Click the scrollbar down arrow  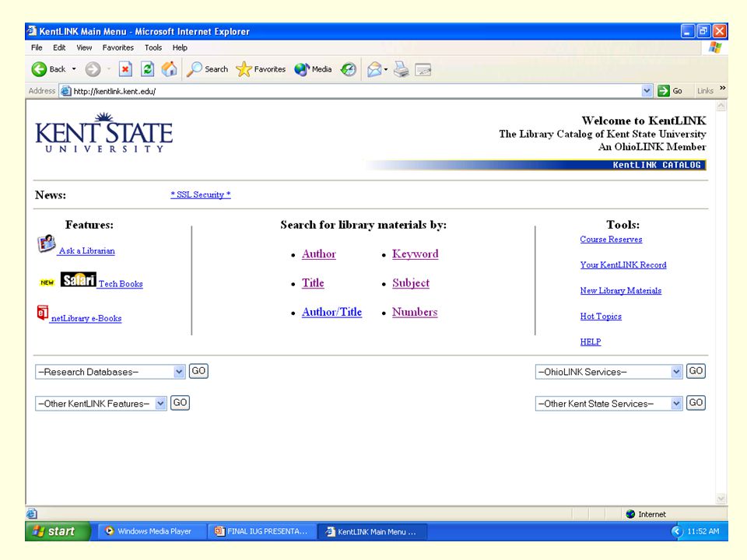click(x=721, y=499)
